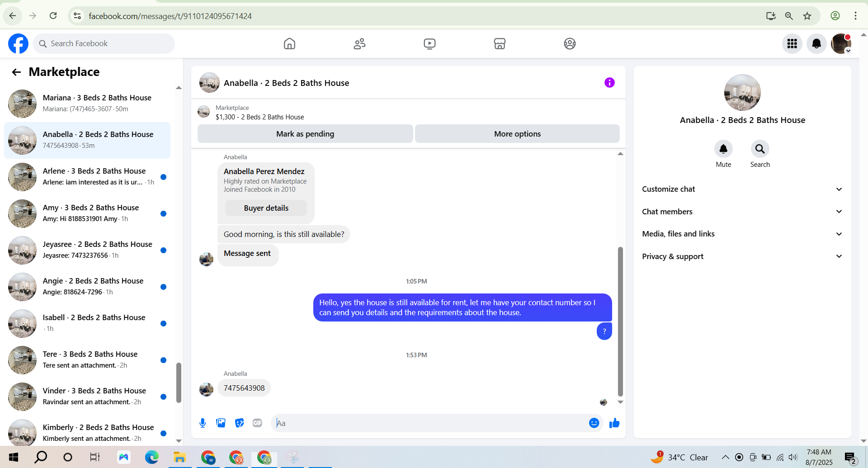Click the More options button
The height and width of the screenshot is (468, 868).
[517, 134]
